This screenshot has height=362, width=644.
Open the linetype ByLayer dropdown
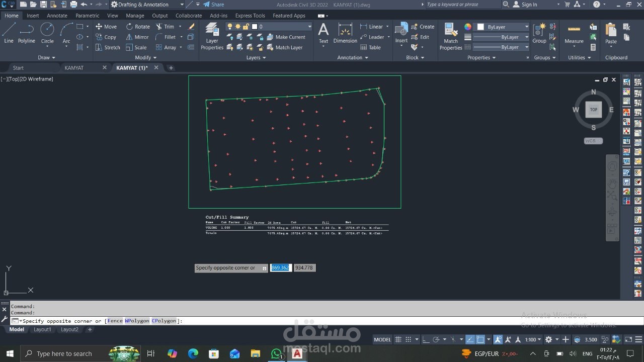point(501,47)
